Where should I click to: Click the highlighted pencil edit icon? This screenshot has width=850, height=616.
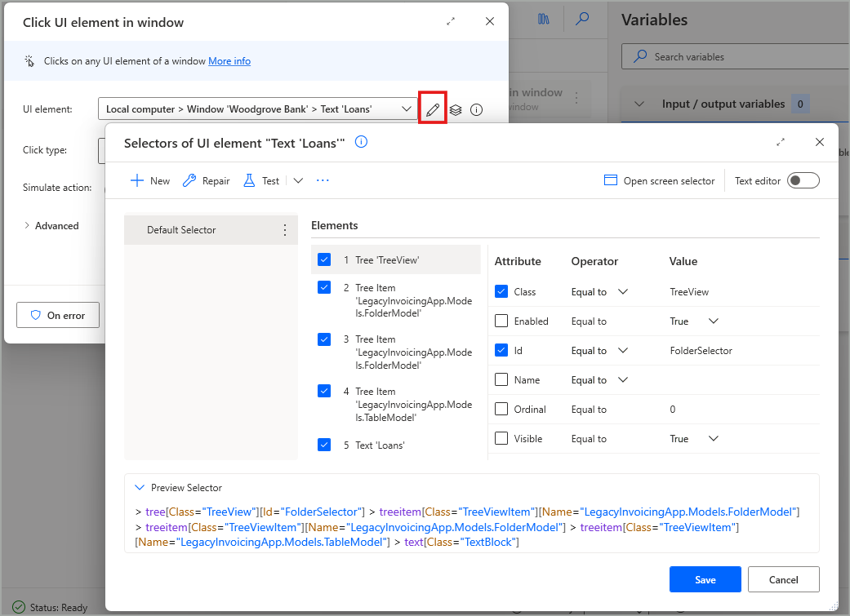pyautogui.click(x=432, y=109)
